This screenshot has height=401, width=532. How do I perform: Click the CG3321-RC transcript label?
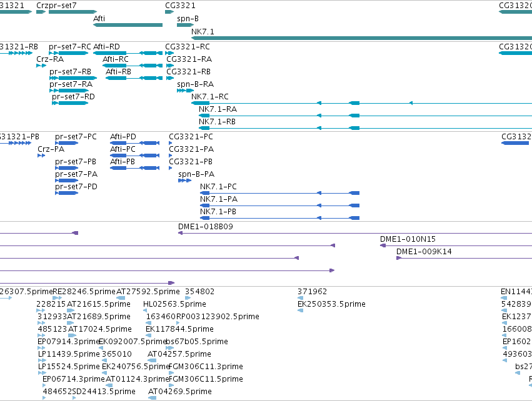(188, 46)
